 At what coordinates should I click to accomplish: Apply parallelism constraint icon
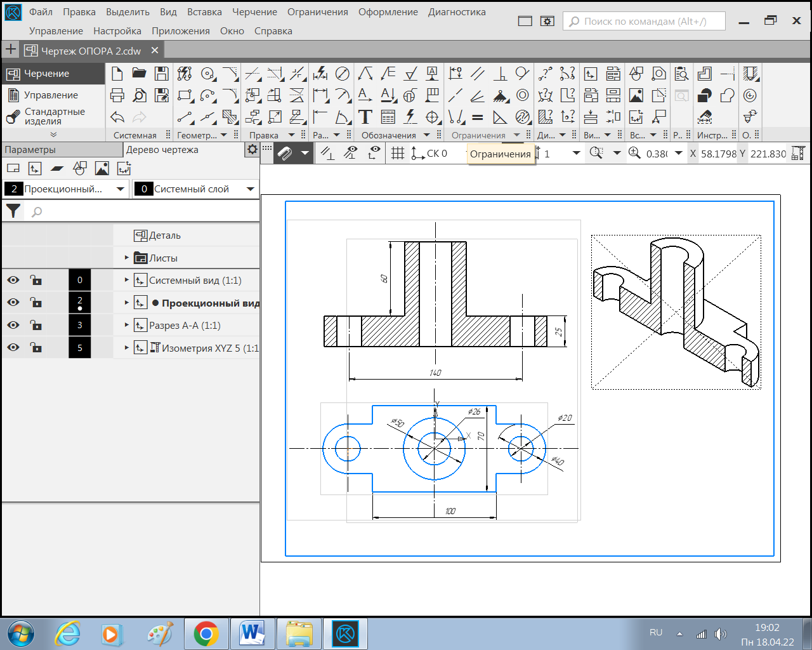click(478, 74)
